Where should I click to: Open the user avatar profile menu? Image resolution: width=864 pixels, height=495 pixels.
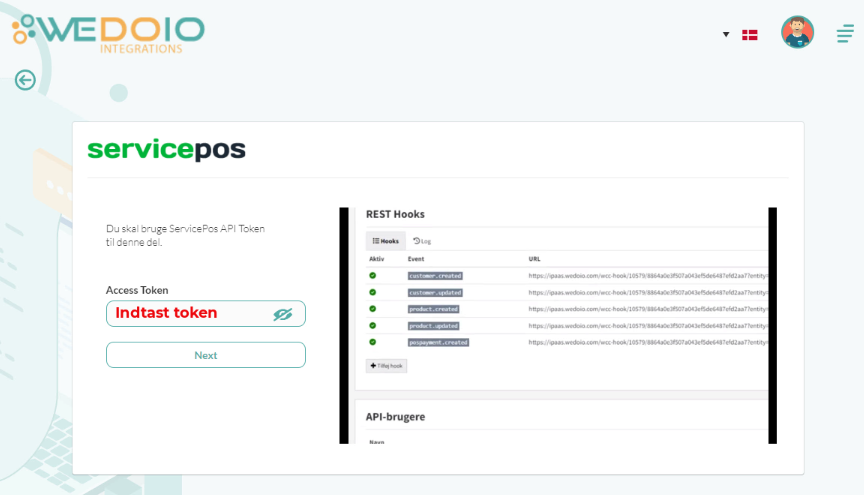point(797,32)
